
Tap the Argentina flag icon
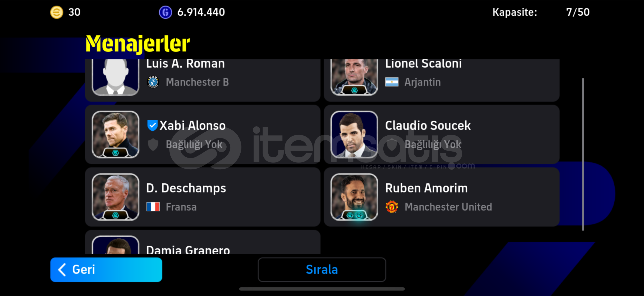pyautogui.click(x=392, y=82)
